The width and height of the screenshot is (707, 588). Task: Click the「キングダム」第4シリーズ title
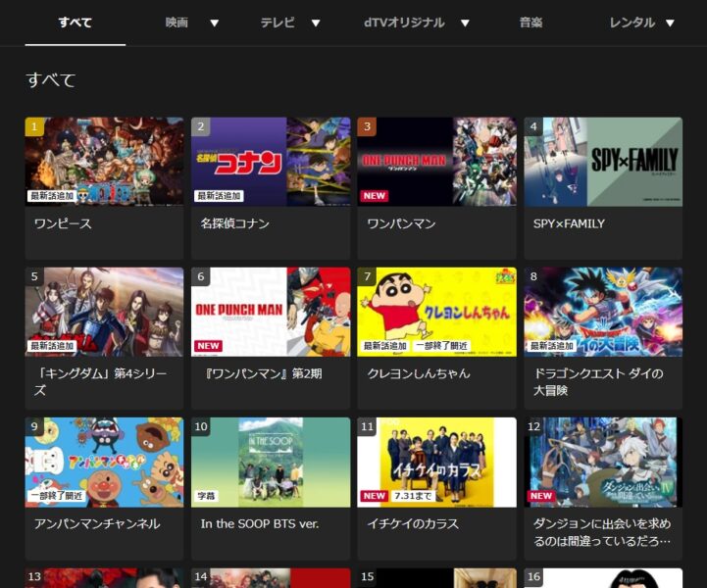coord(101,381)
